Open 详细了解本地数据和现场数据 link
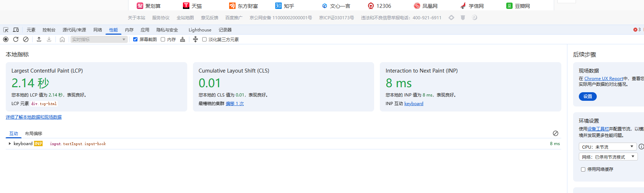The width and height of the screenshot is (644, 193). (34, 117)
